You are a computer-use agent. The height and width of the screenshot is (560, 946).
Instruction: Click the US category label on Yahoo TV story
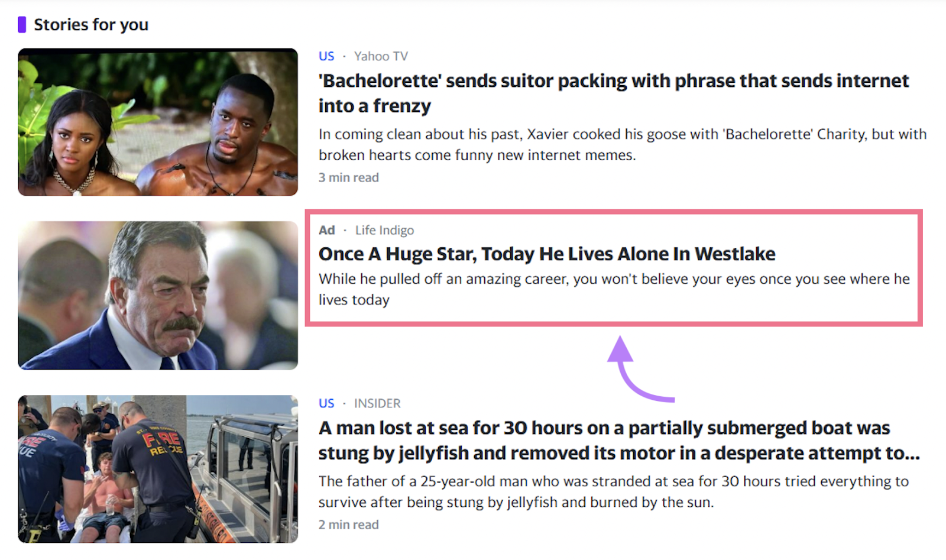326,56
